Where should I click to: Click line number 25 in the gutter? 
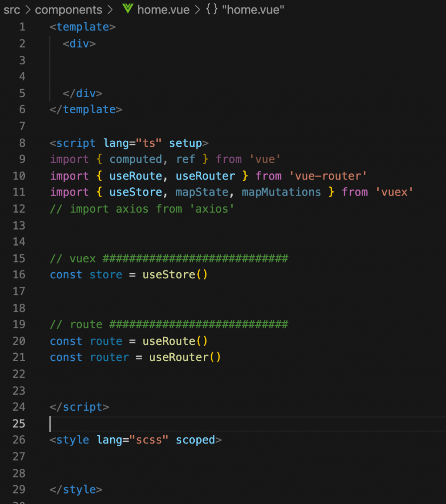point(19,423)
